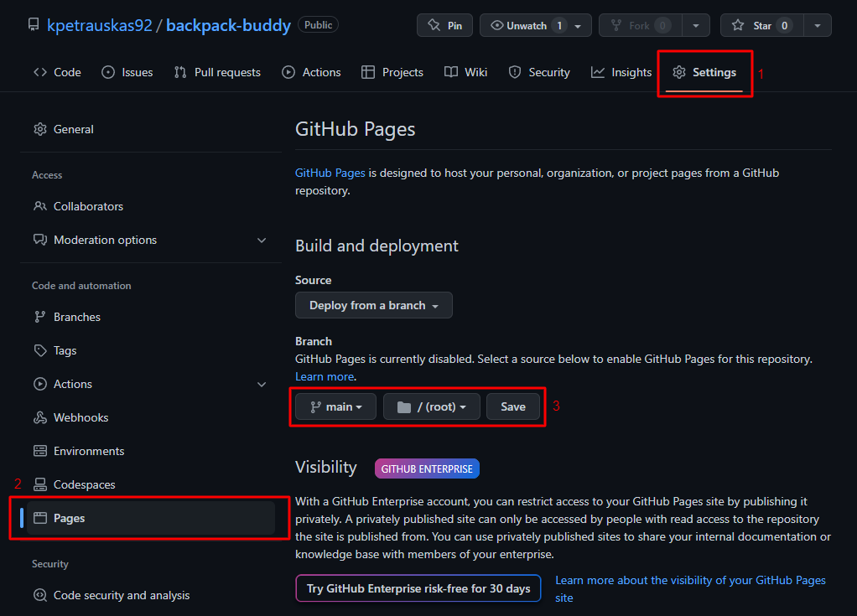857x616 pixels.
Task: Switch to the Code tab
Action: point(57,72)
